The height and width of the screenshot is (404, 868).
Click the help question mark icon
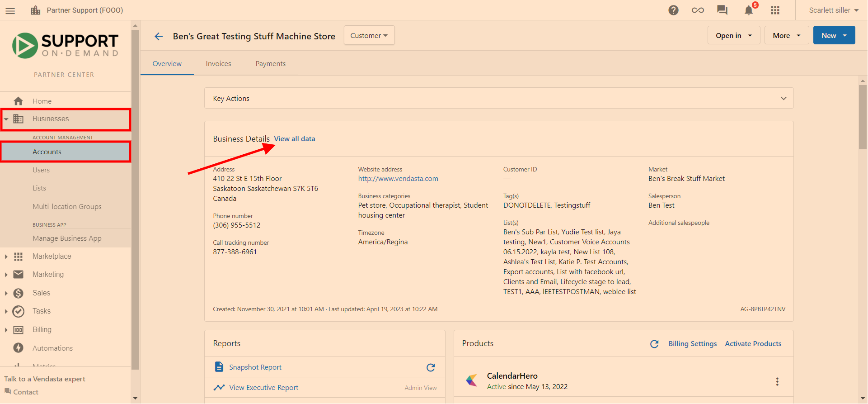point(673,10)
